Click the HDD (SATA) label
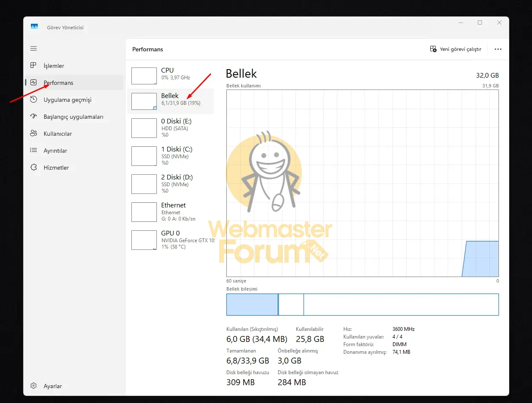532x403 pixels. (x=175, y=128)
